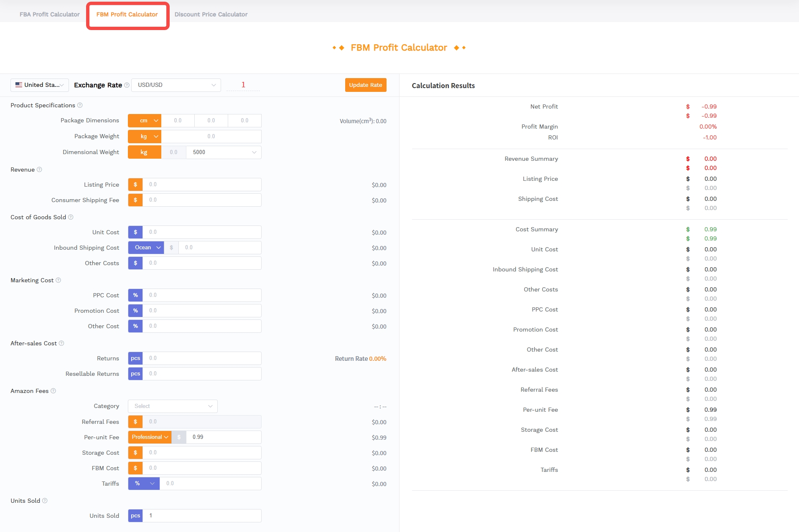Click the dollar badge for Other Costs
The image size is (799, 532).
coord(135,263)
